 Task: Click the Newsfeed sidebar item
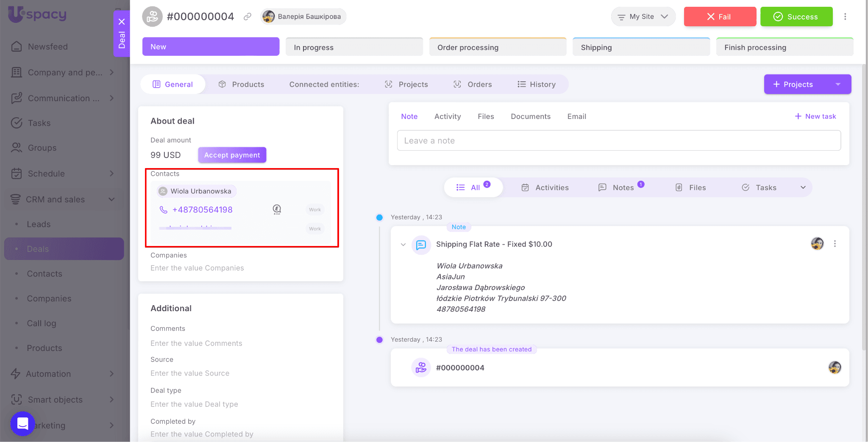(47, 47)
